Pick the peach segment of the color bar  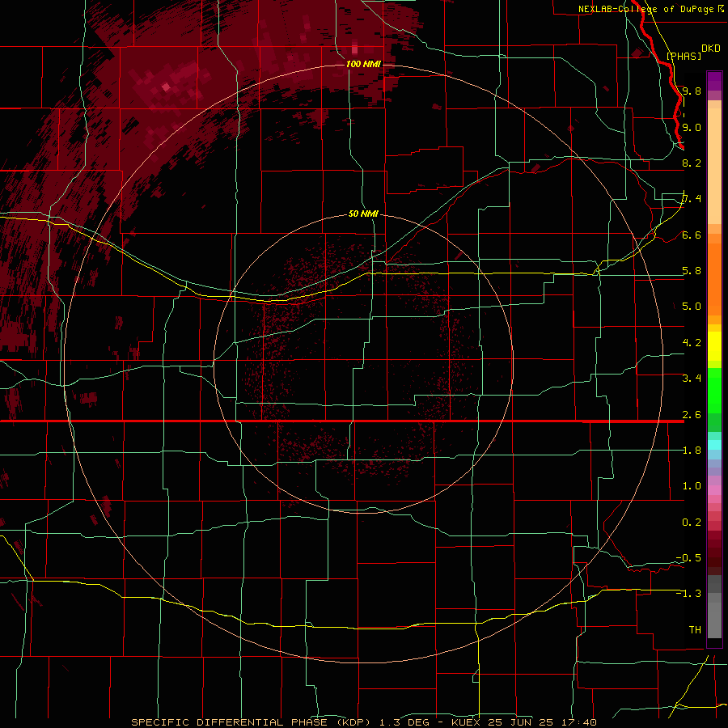coord(714,166)
